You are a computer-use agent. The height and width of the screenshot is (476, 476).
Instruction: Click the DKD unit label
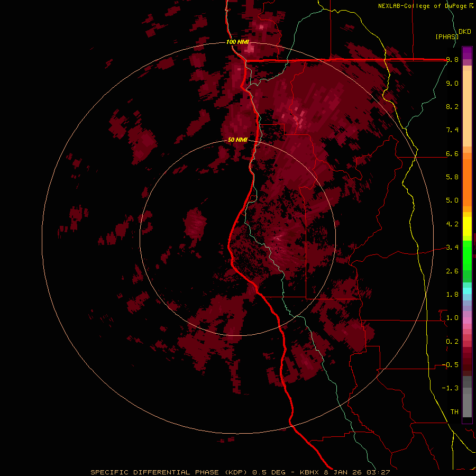click(465, 32)
